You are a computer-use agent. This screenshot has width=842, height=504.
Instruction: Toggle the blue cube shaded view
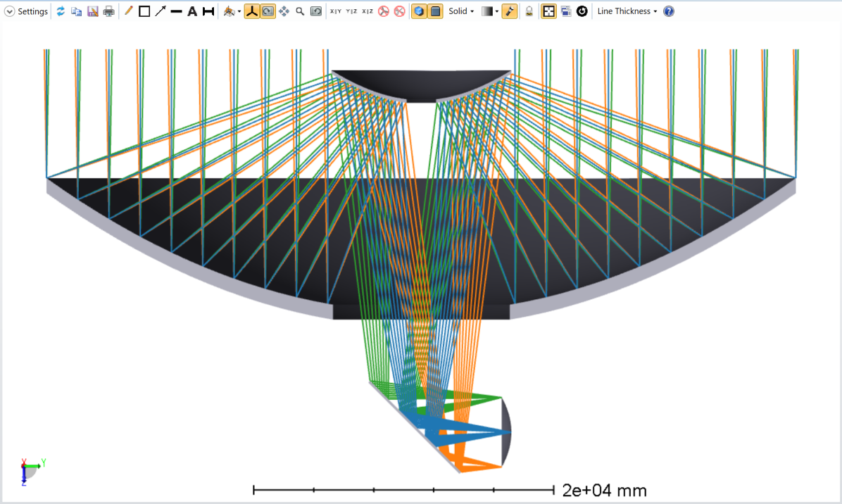click(x=419, y=11)
